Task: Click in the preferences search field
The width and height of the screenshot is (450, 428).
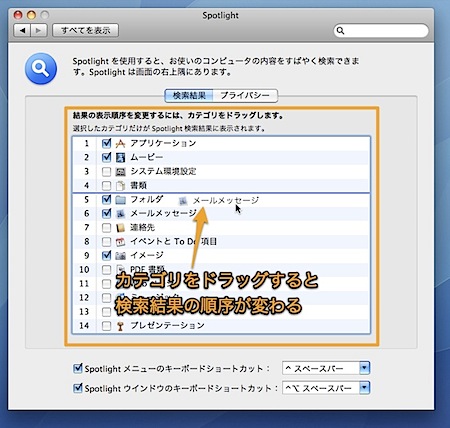Action: (381, 31)
